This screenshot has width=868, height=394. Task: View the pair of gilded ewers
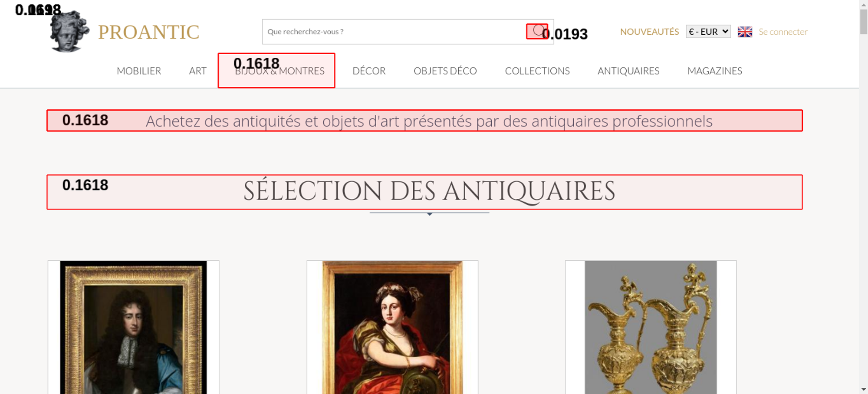coord(651,328)
